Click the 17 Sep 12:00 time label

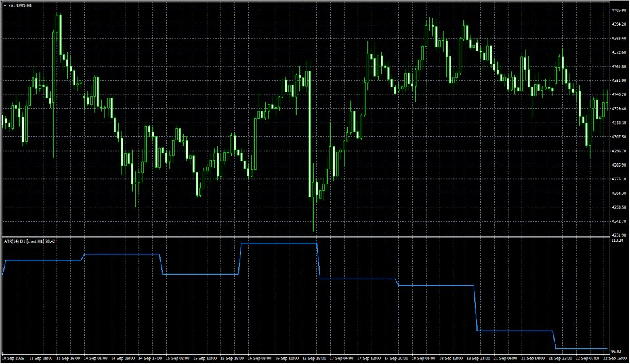(x=369, y=358)
